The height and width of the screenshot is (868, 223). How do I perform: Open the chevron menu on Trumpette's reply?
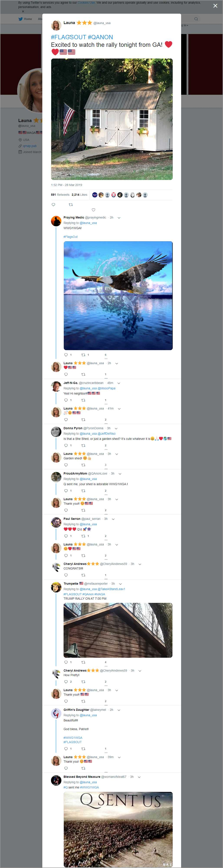[x=120, y=584]
